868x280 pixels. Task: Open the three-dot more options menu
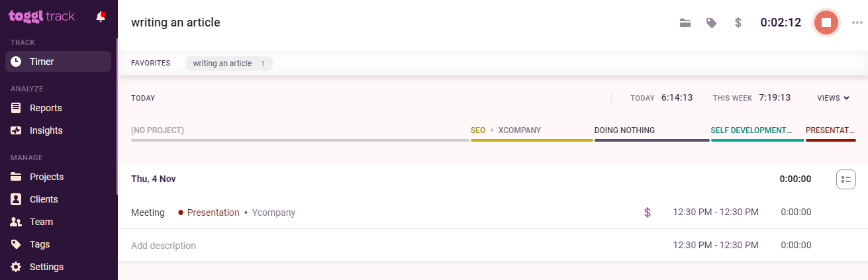857,23
